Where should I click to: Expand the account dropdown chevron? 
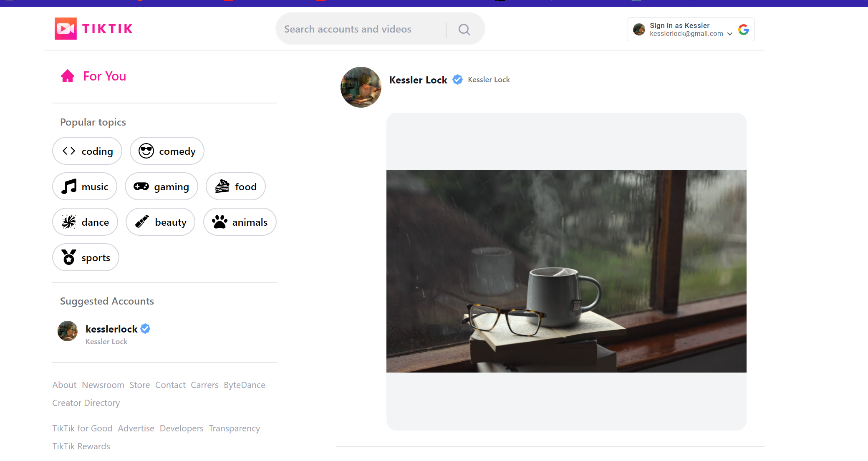click(x=729, y=34)
